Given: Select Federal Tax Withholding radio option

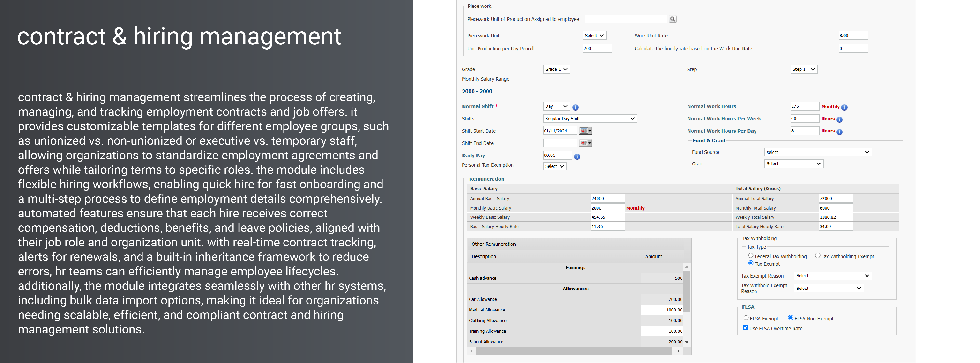Looking at the screenshot, I should click(751, 256).
